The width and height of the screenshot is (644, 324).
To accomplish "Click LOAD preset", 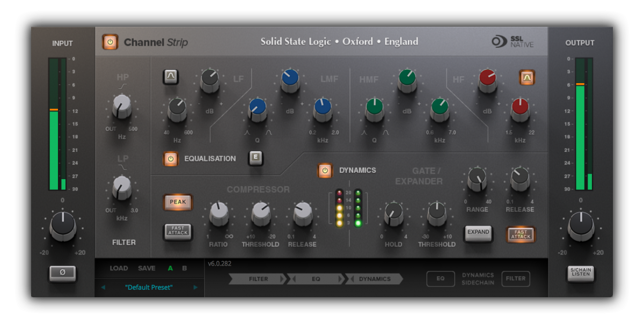I will [x=119, y=268].
